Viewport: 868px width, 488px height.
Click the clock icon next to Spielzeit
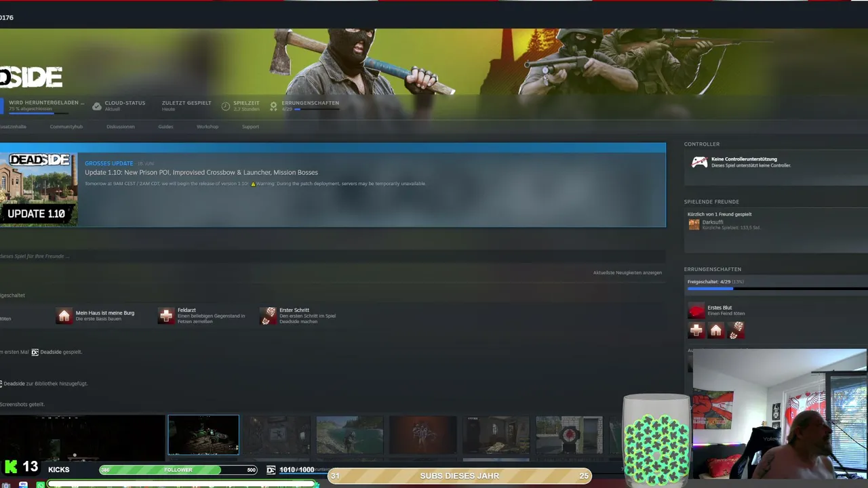[226, 106]
